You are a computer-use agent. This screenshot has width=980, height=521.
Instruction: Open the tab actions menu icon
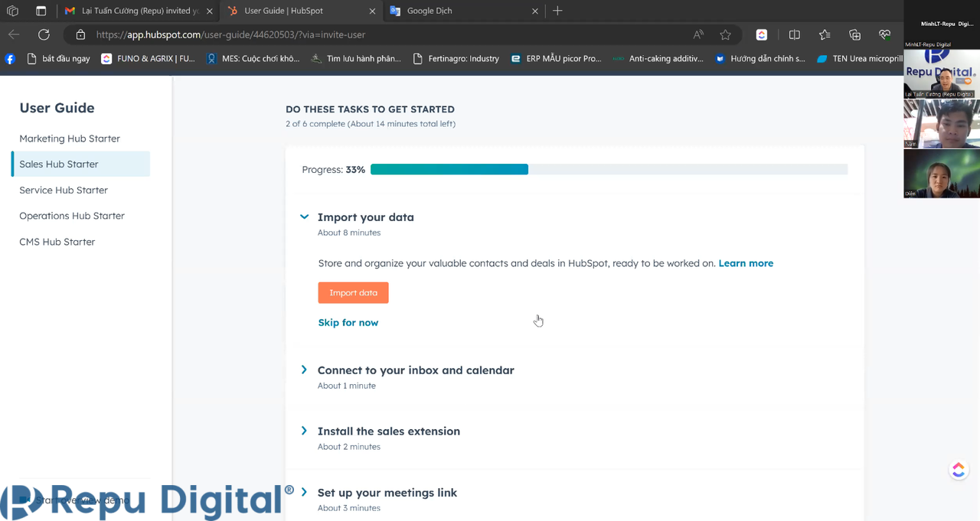(x=41, y=11)
